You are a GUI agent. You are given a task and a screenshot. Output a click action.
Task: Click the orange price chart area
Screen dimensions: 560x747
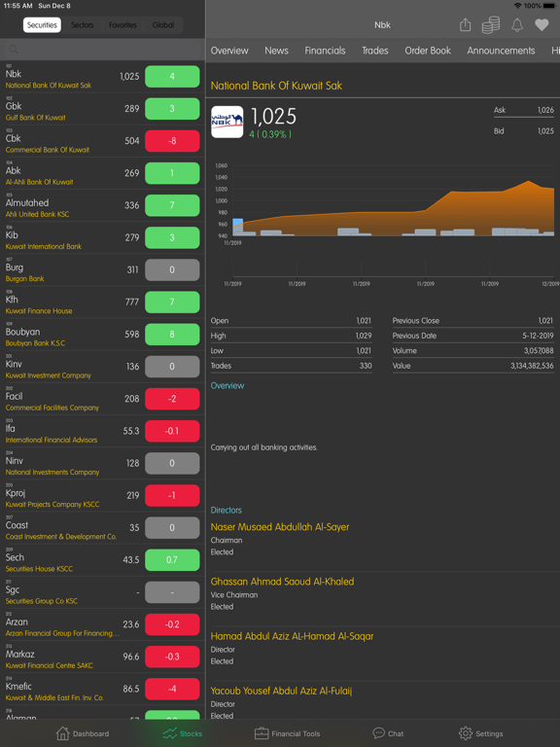394,210
